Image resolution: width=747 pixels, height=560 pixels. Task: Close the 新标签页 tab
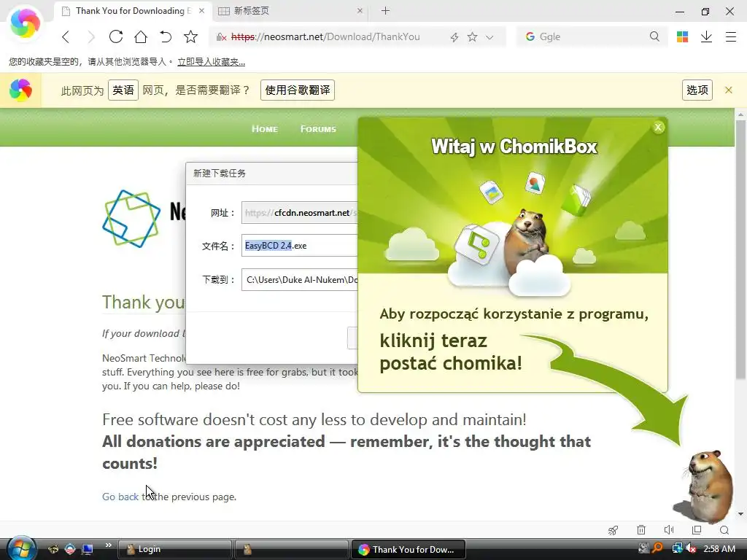pyautogui.click(x=360, y=10)
